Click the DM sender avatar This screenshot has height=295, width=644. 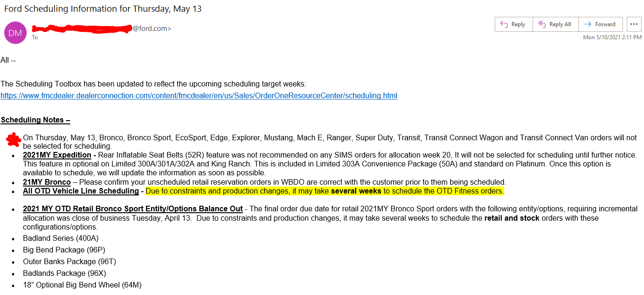click(x=15, y=33)
